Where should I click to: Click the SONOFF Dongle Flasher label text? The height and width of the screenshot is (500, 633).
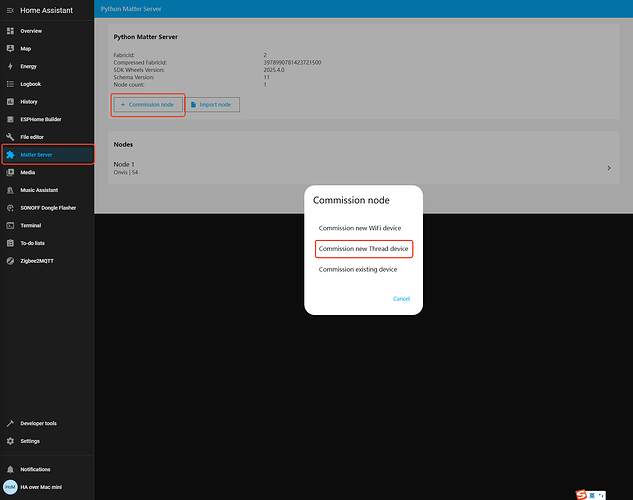tap(48, 208)
